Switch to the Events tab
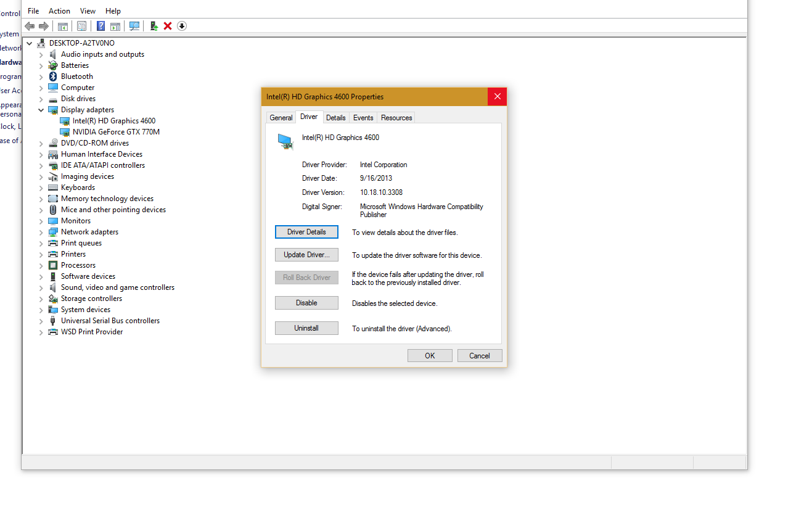The image size is (812, 507). tap(363, 118)
